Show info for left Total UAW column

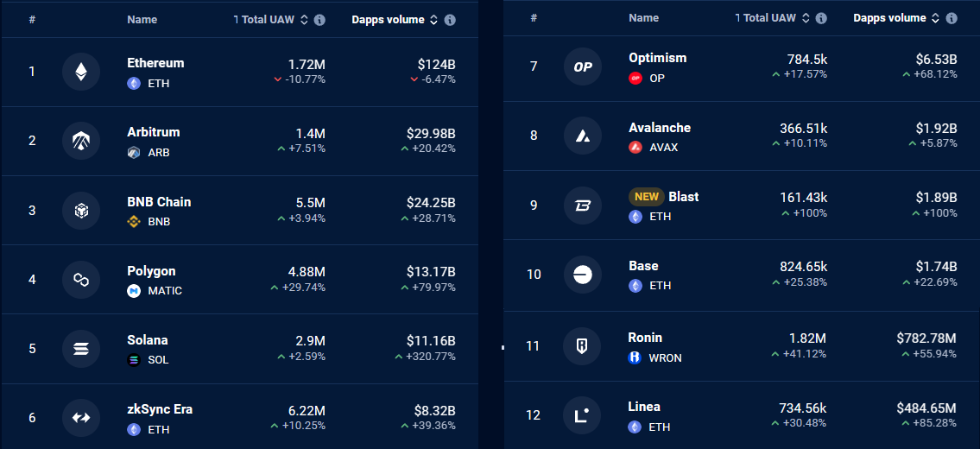319,20
